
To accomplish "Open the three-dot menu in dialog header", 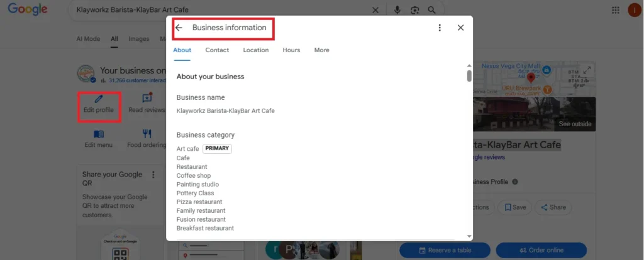I will pyautogui.click(x=440, y=28).
